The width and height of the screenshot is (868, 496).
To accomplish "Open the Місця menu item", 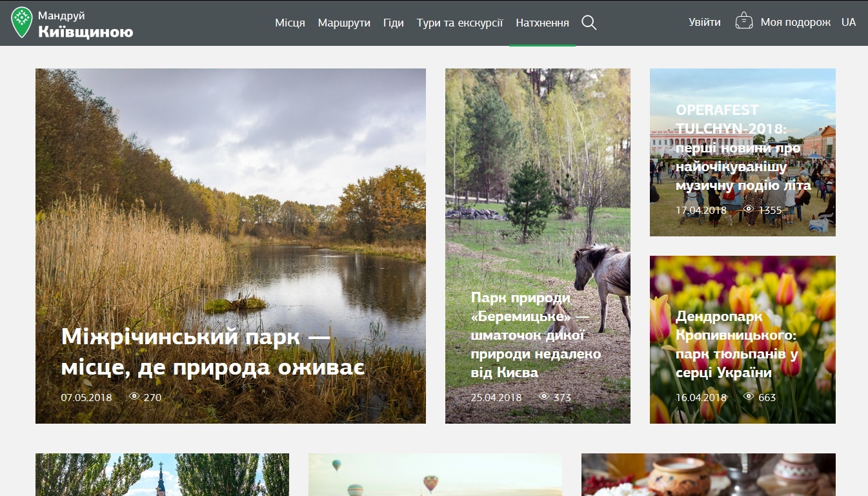I will [290, 23].
